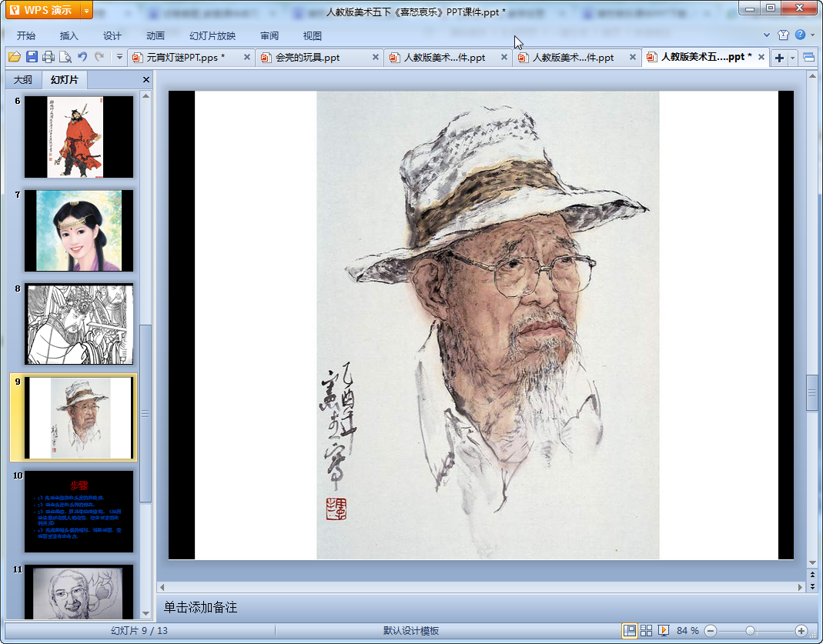
Task: Select slide 11 pencil sketch thumbnail
Action: (x=79, y=592)
